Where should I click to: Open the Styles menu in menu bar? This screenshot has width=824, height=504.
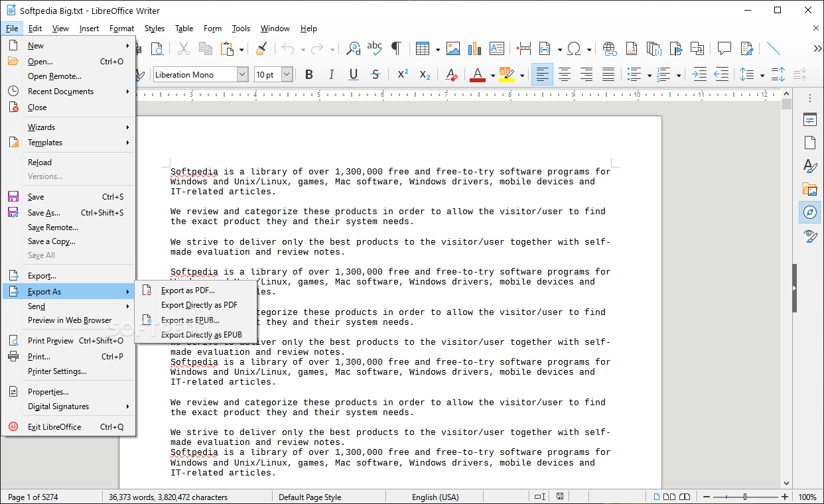coord(155,29)
